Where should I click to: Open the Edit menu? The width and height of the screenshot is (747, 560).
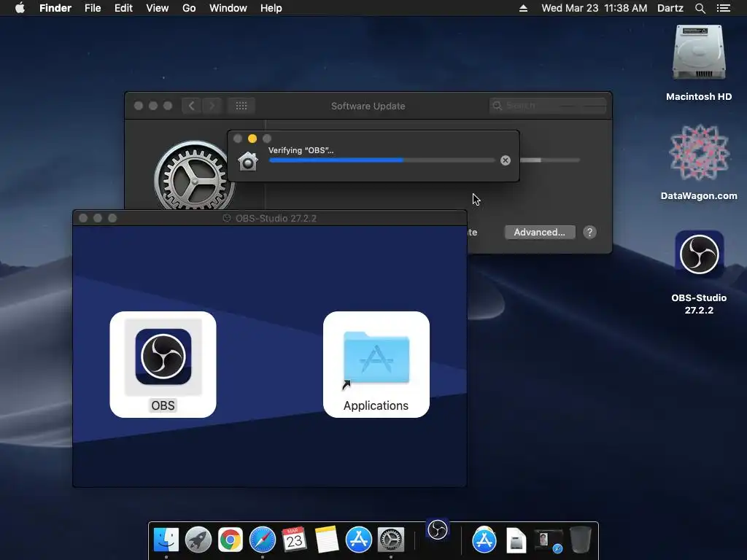pos(123,8)
